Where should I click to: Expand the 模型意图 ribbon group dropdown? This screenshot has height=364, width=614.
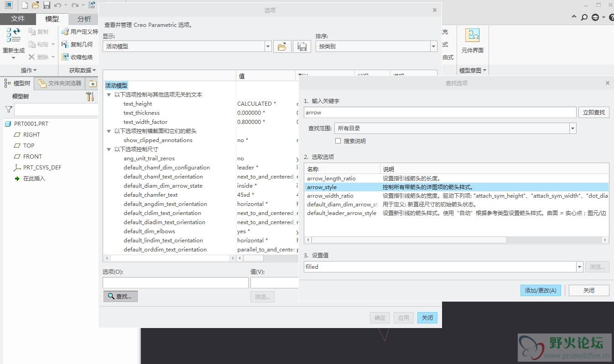(473, 70)
